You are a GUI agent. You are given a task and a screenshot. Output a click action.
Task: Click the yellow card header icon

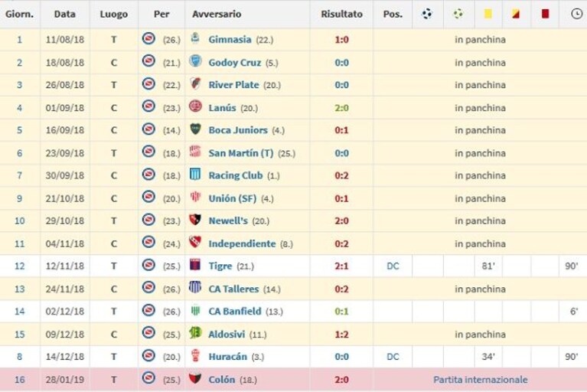[x=488, y=14]
